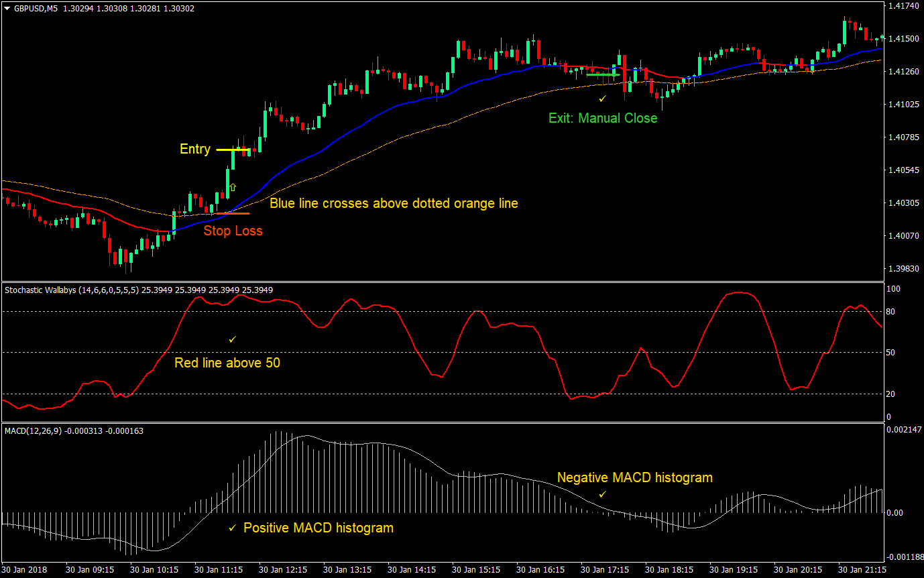
Task: Click the 1.41500 price on the price axis
Action: pyautogui.click(x=901, y=39)
